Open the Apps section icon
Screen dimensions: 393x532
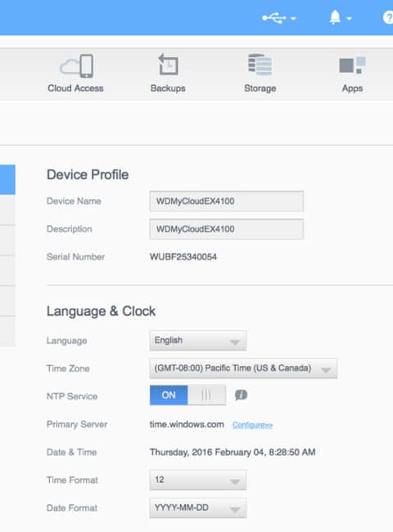[x=352, y=65]
